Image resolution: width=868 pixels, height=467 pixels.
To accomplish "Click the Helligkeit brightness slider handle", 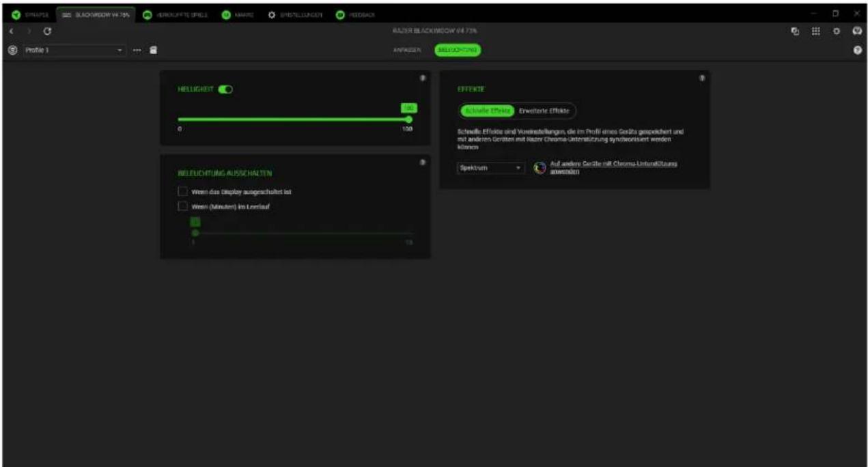I will tap(409, 119).
